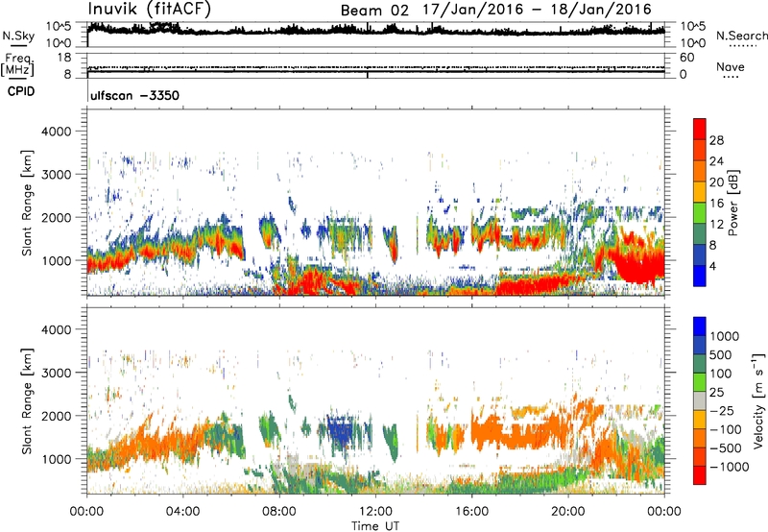
Task: Click the 'Freq. [MHz]' axis label
Action: coord(17,64)
